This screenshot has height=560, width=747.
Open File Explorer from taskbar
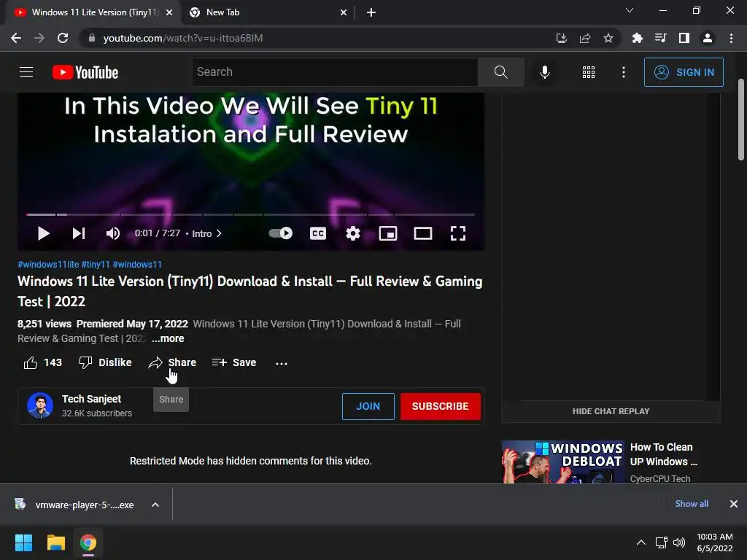(x=55, y=542)
